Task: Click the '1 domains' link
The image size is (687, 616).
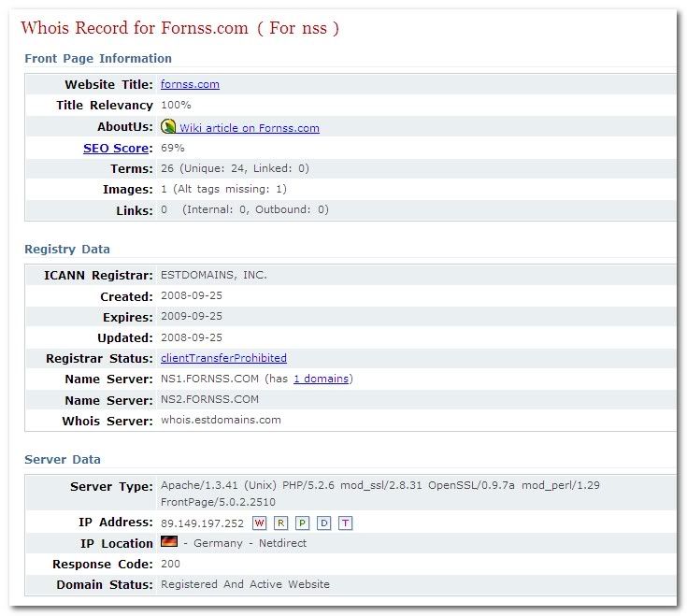Action: (x=321, y=379)
